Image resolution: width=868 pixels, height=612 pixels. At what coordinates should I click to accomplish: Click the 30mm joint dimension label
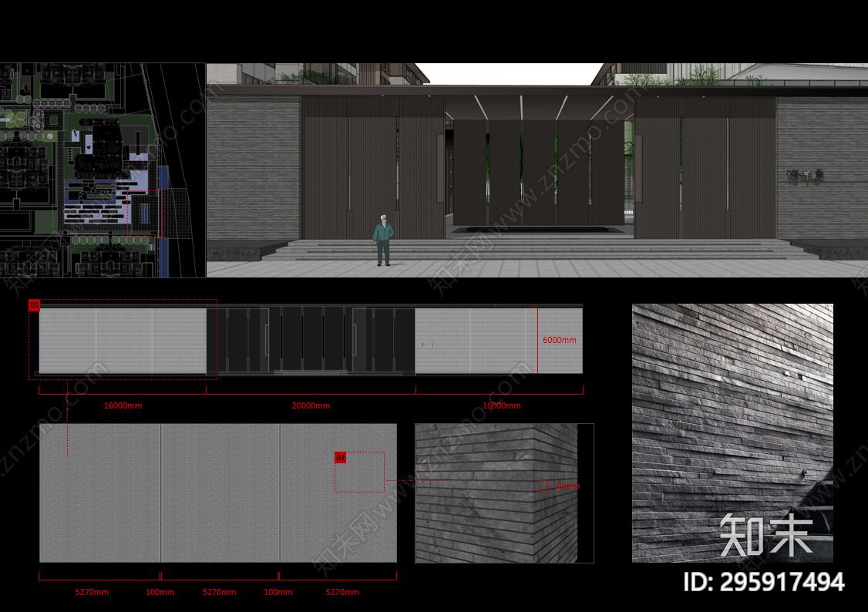567,486
